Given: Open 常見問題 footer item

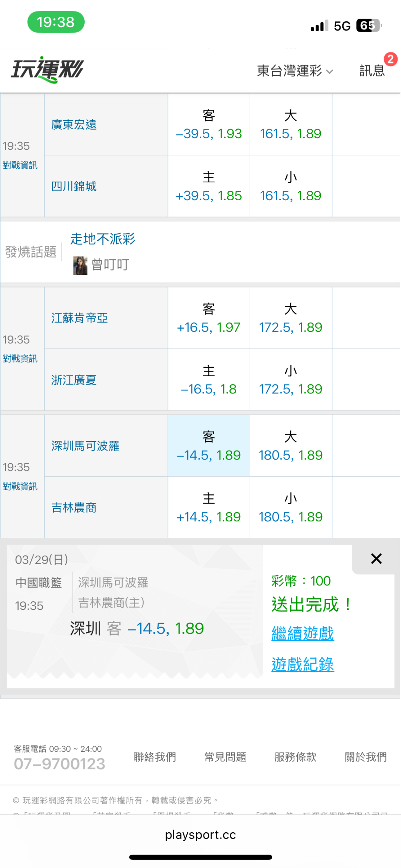Looking at the screenshot, I should click(x=225, y=757).
